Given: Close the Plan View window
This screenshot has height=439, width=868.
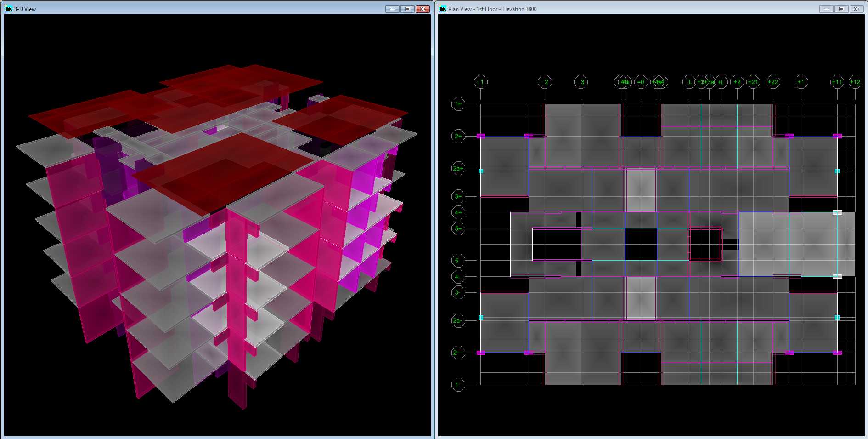Looking at the screenshot, I should pyautogui.click(x=857, y=9).
